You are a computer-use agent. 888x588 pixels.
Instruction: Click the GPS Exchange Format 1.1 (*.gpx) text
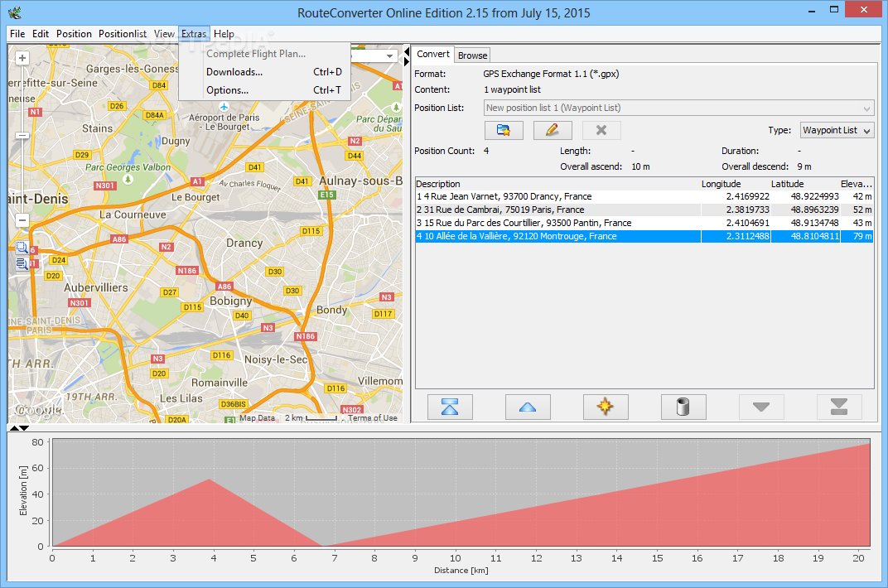click(551, 74)
